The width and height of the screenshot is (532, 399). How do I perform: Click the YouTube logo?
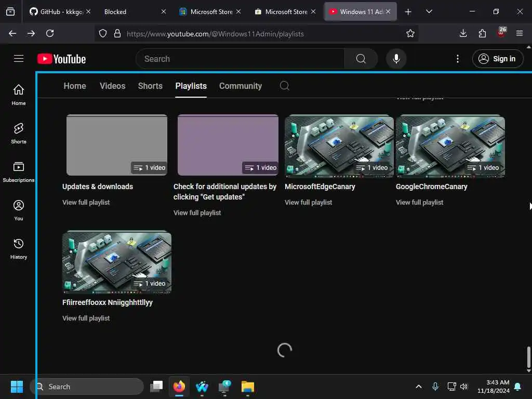pos(61,59)
